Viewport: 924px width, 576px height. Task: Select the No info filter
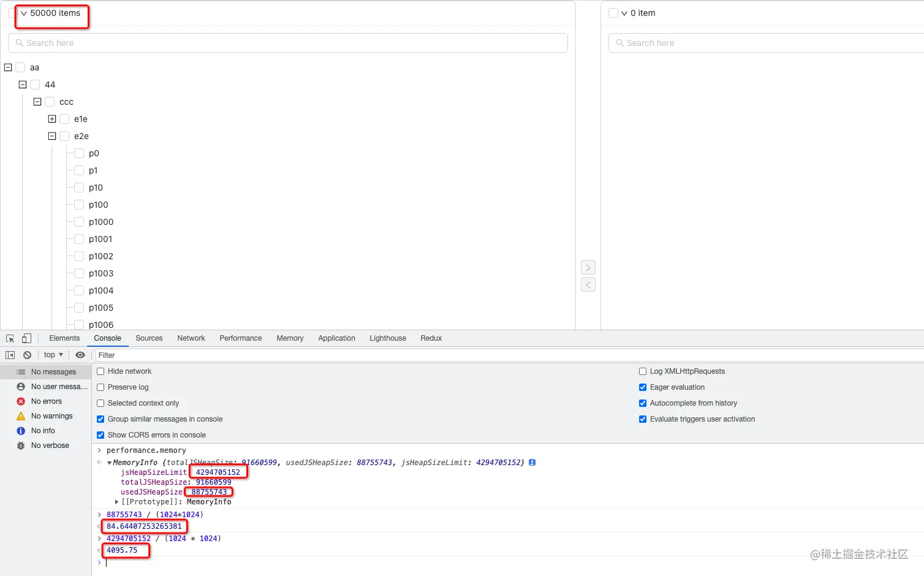pyautogui.click(x=46, y=431)
